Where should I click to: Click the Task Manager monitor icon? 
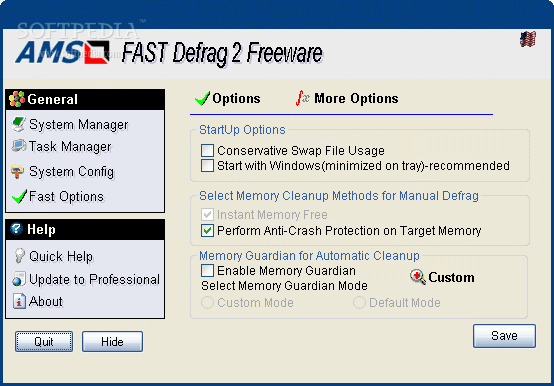coord(19,146)
